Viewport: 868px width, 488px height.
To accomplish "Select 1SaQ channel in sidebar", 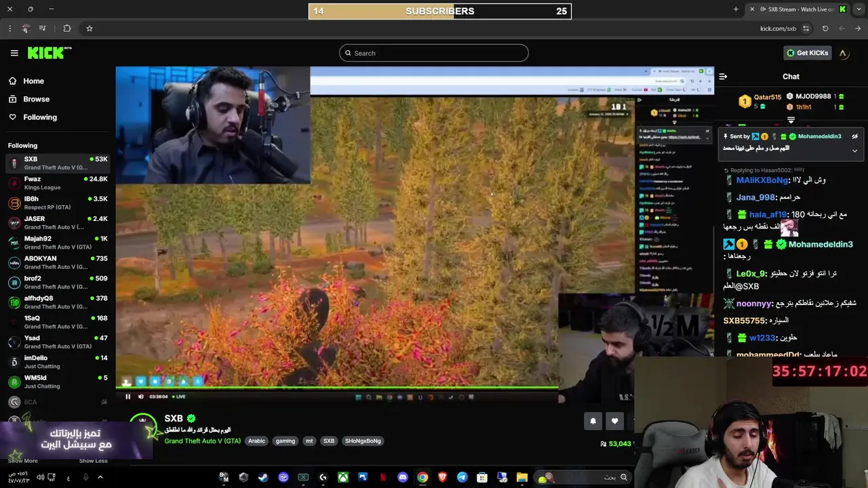I will [x=58, y=322].
